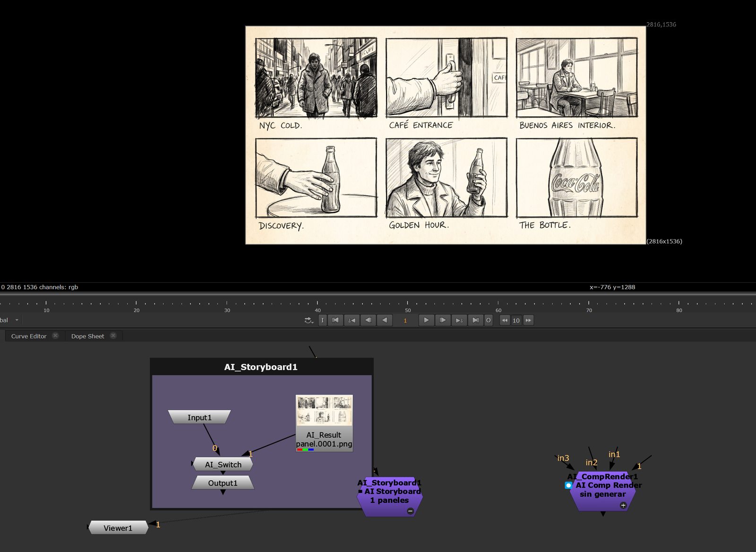
Task: Click the (2816x1536) format label in viewer
Action: 664,241
